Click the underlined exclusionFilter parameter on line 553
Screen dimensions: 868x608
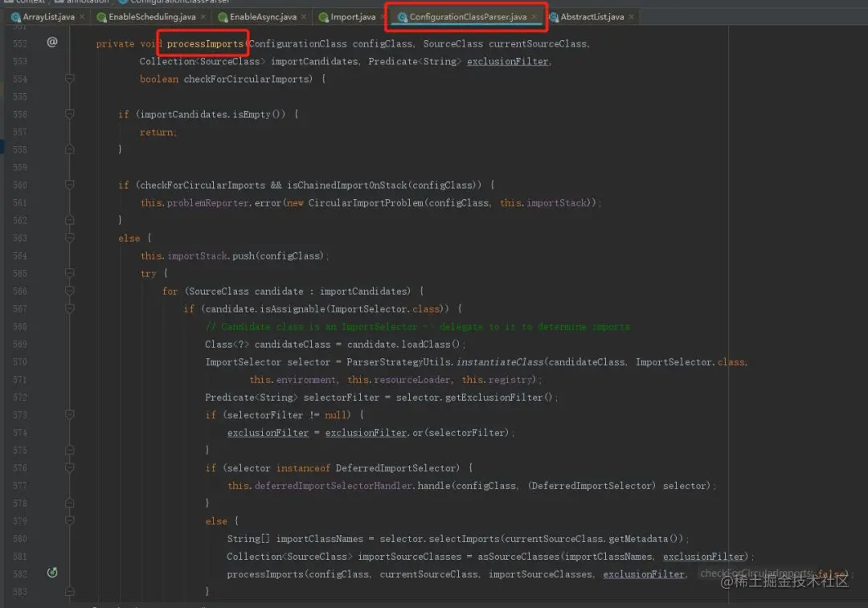point(507,61)
